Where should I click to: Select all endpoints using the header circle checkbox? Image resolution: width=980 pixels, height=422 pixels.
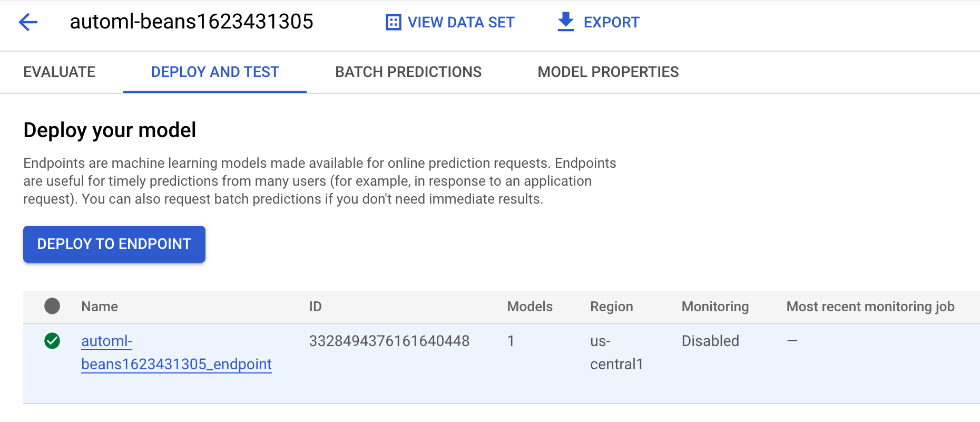tap(52, 306)
